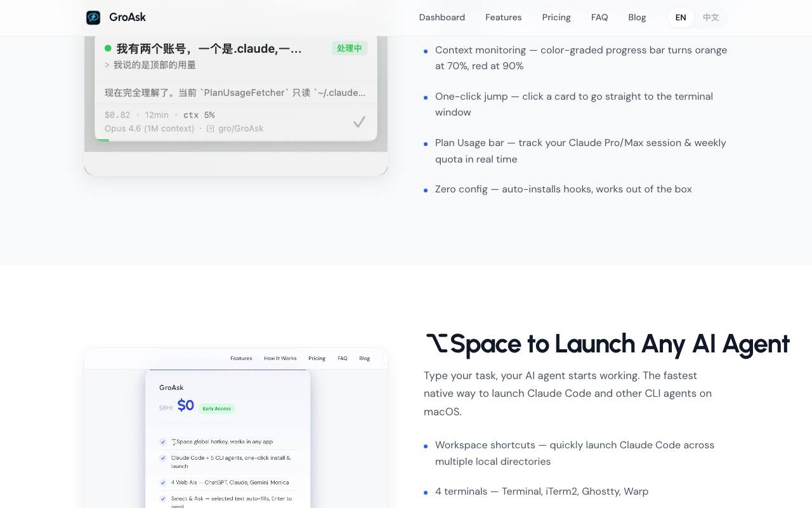Click the 'Zero config' bullet text
This screenshot has height=508, width=812.
(x=563, y=189)
